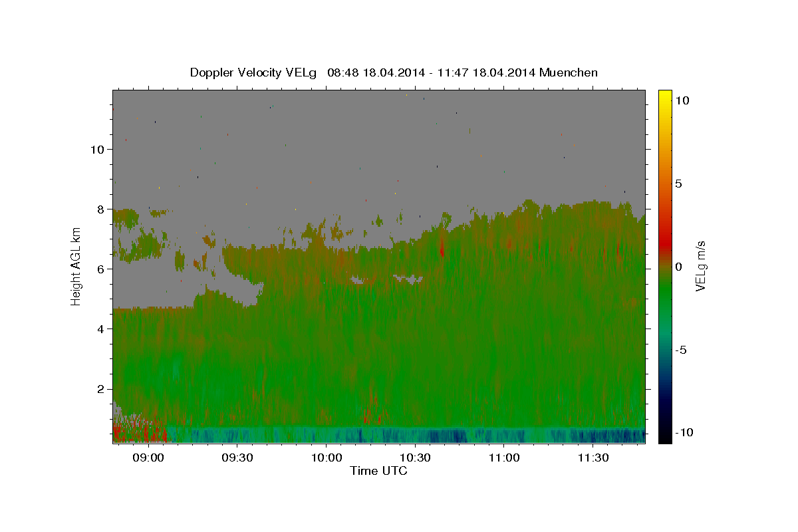Select the 'Muenchen' location text in title

click(569, 72)
